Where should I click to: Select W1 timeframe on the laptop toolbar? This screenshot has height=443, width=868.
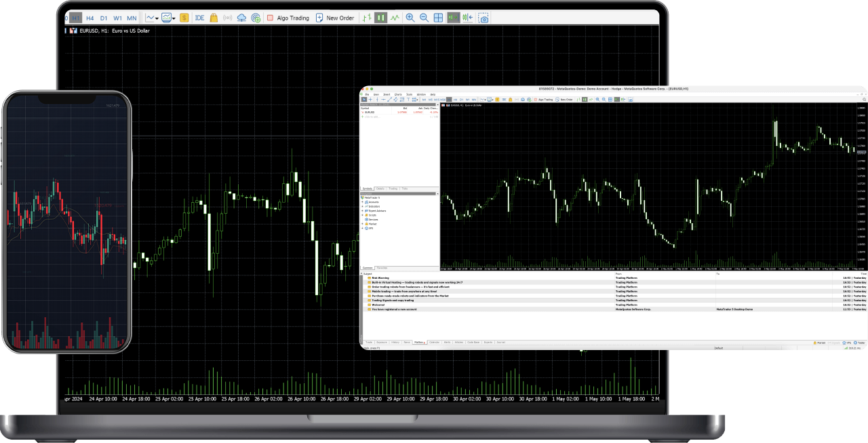coord(117,18)
